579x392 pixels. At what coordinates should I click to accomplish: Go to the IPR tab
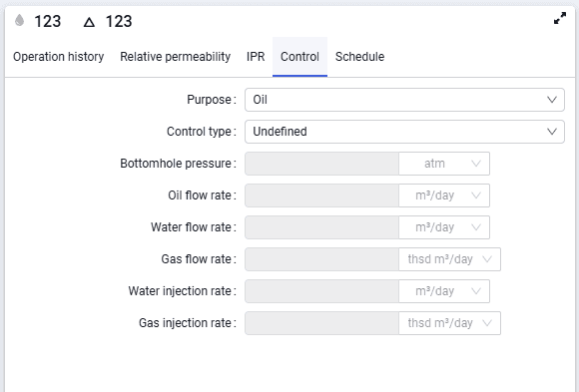tap(256, 57)
